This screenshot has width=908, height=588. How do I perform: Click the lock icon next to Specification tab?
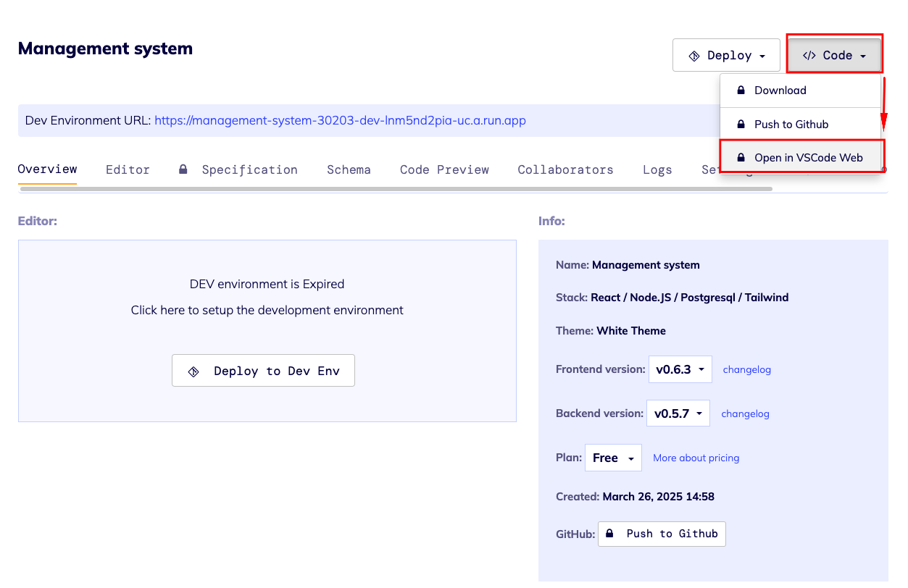183,169
